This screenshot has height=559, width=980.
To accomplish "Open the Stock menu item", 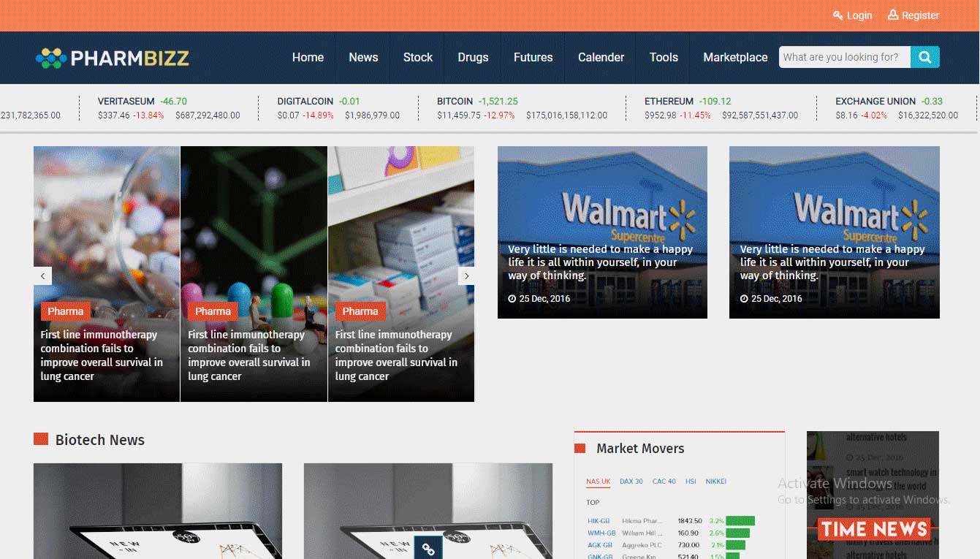I will tap(418, 58).
